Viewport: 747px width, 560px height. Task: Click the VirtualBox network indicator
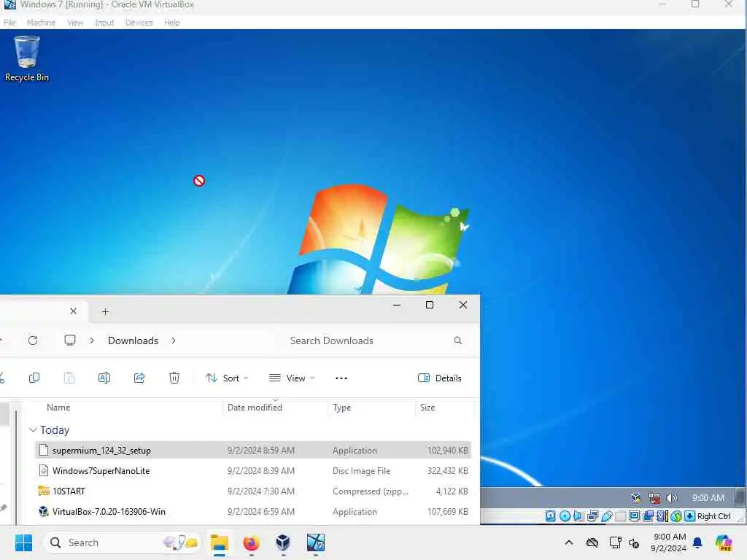pyautogui.click(x=592, y=516)
